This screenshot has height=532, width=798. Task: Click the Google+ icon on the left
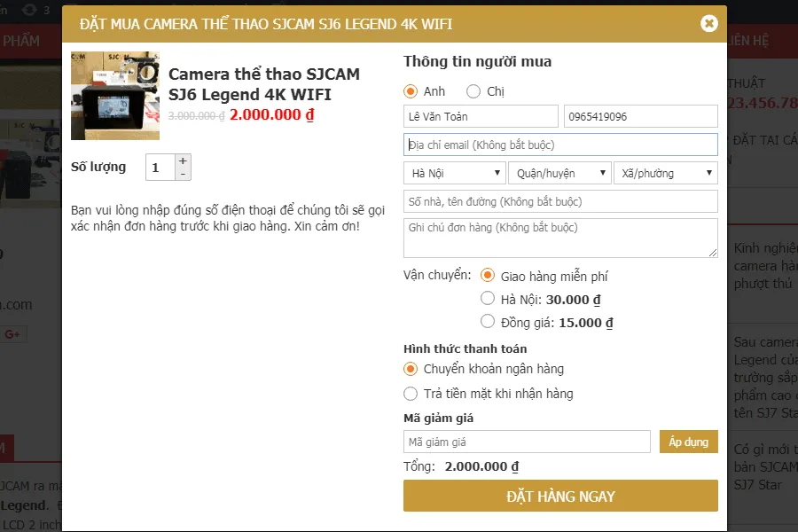click(x=12, y=333)
